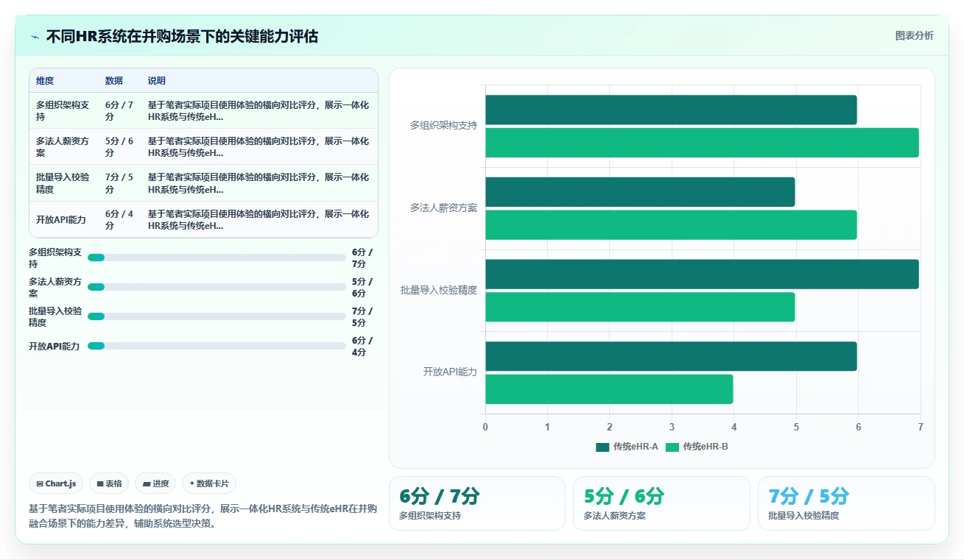Select the Chart.js tag
964x560 pixels.
coord(57,483)
